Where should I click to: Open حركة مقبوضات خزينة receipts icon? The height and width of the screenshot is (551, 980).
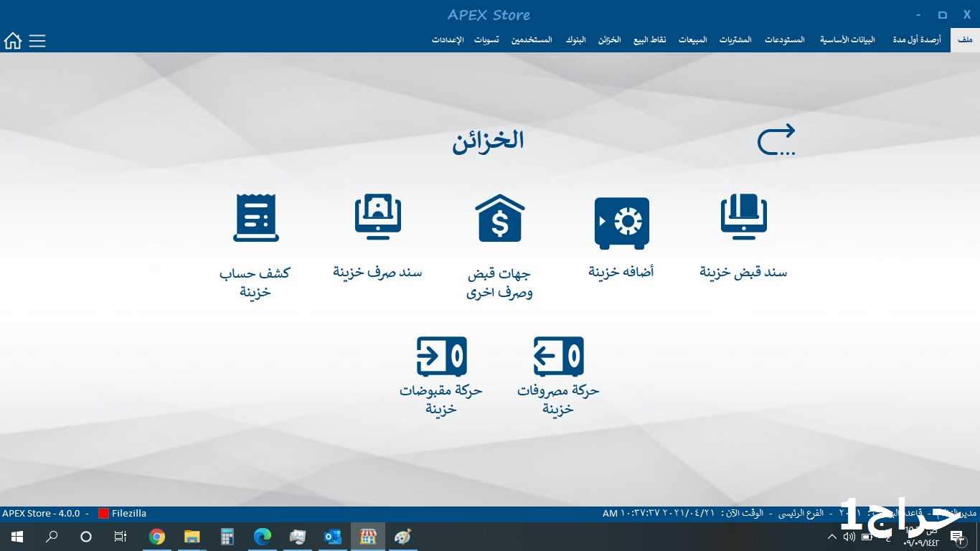[x=441, y=357]
